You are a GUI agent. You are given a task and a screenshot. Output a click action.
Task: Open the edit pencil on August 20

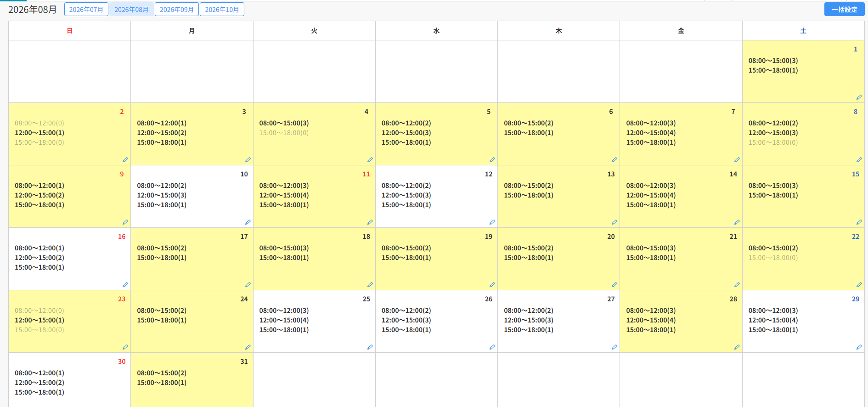point(614,285)
